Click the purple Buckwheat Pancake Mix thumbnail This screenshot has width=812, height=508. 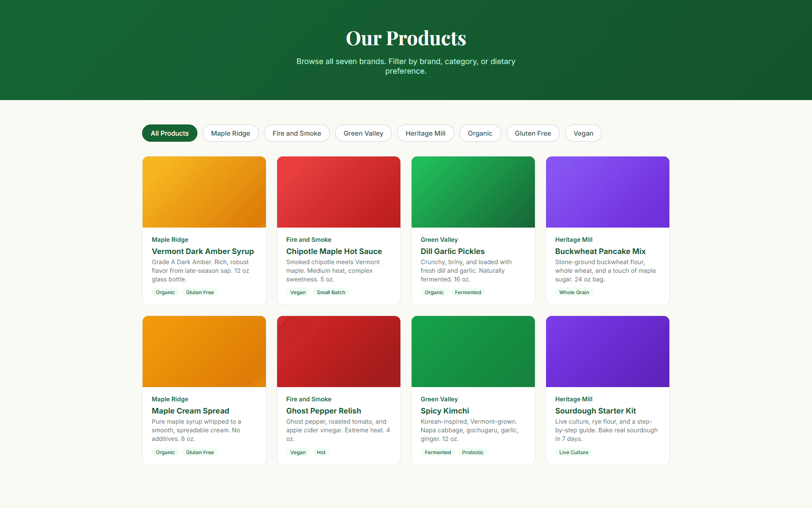[x=607, y=192]
